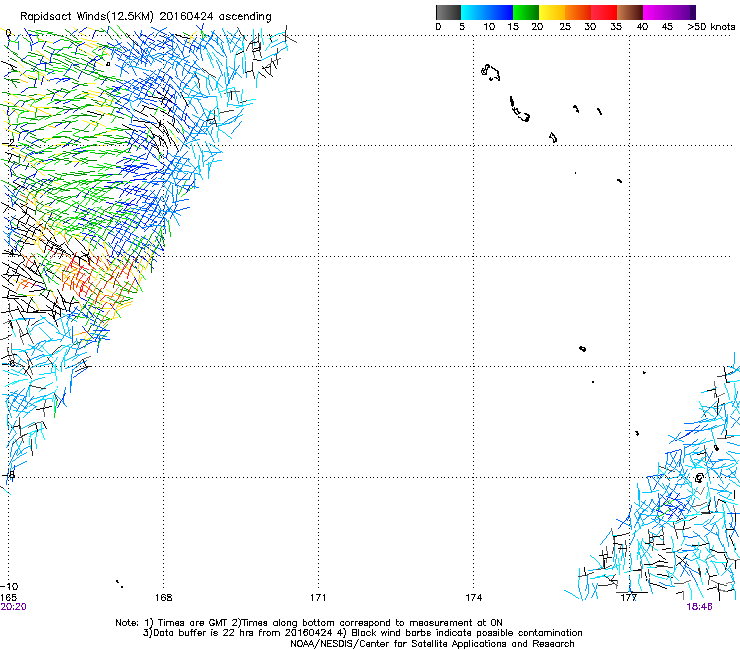
Task: Click the '25' legend tick label
Action: pyautogui.click(x=565, y=27)
